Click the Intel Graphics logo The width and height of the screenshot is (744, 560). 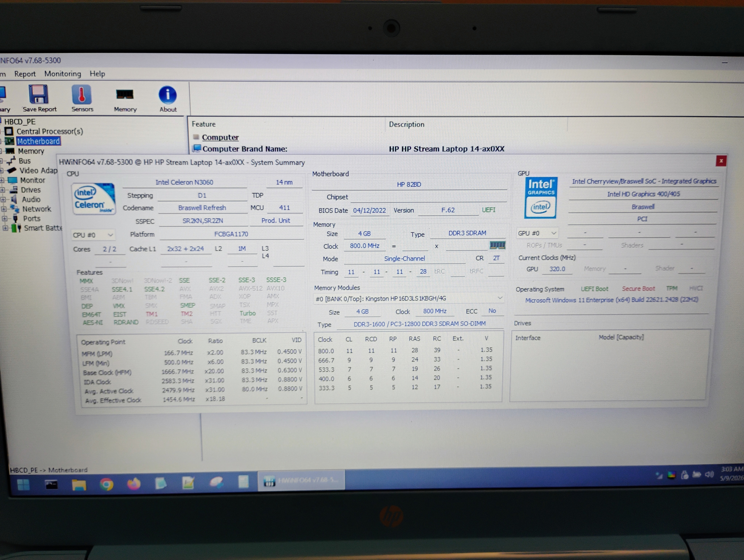(x=541, y=198)
